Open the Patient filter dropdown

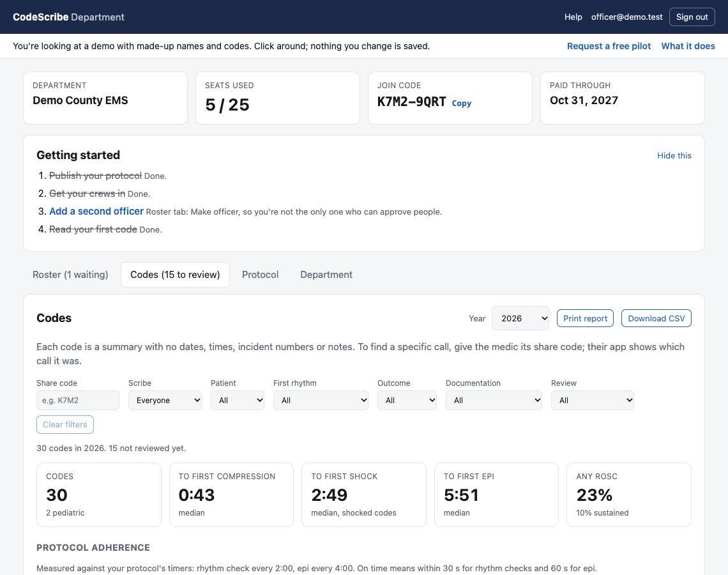click(x=238, y=401)
